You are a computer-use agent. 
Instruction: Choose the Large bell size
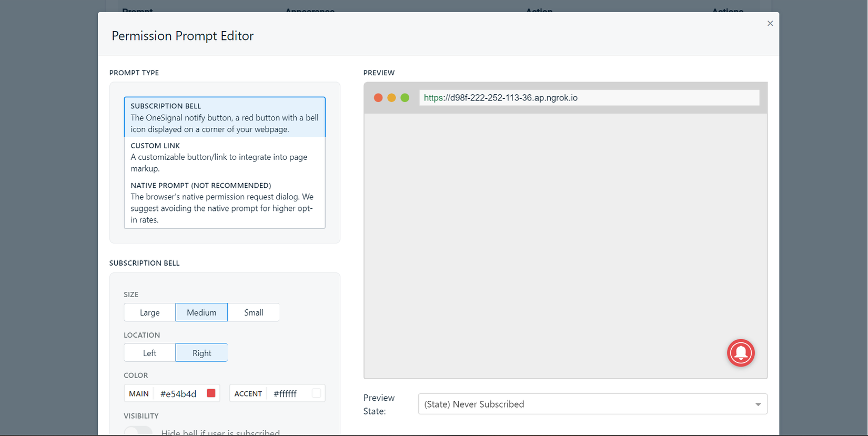point(149,312)
